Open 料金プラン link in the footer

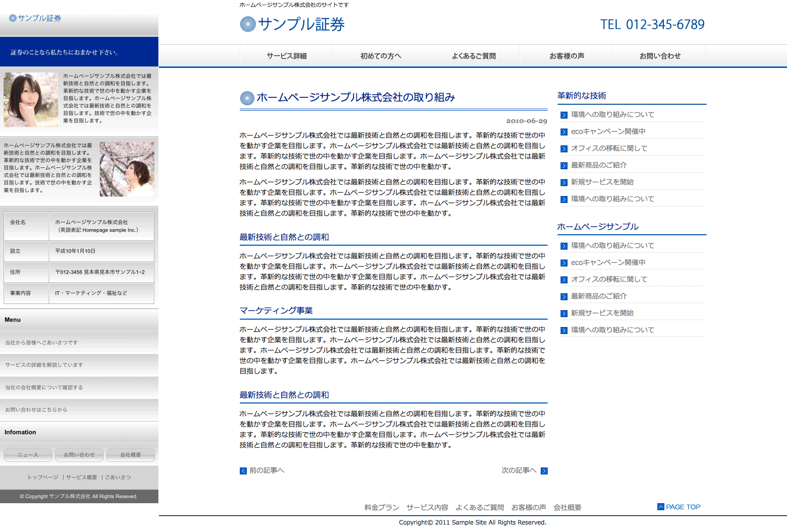pyautogui.click(x=381, y=507)
